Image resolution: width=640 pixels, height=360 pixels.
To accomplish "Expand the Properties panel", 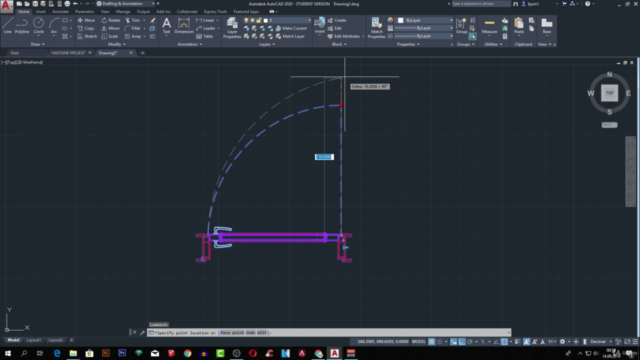I will click(x=408, y=44).
